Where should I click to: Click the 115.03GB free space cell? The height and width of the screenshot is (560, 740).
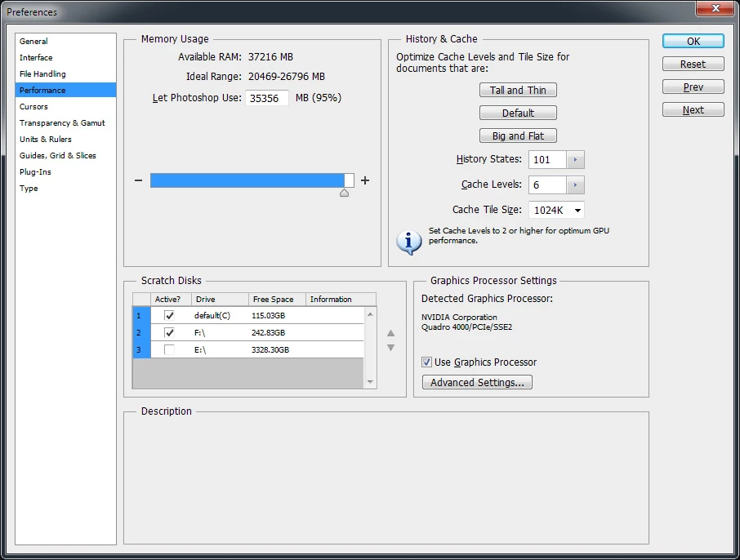click(x=268, y=316)
